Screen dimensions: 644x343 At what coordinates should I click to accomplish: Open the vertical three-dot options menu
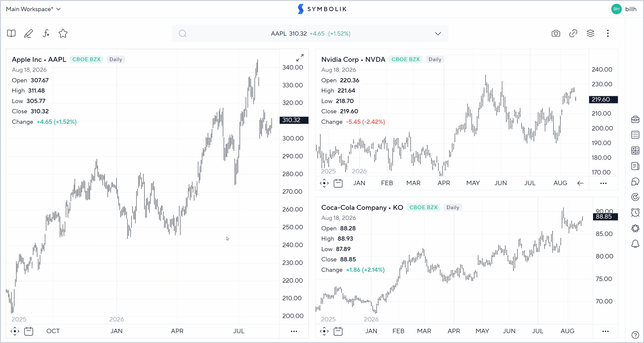tap(608, 34)
